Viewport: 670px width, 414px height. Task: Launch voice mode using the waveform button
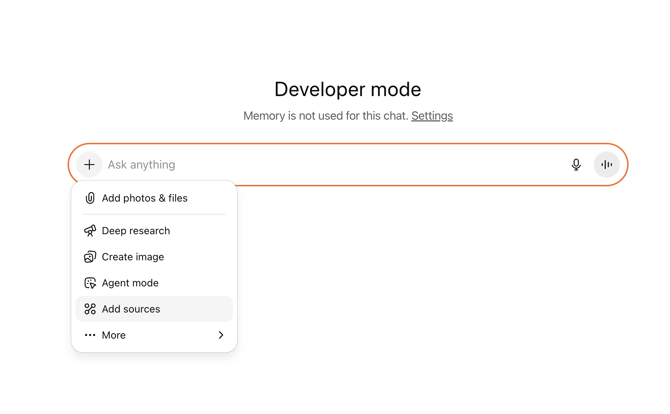(607, 165)
